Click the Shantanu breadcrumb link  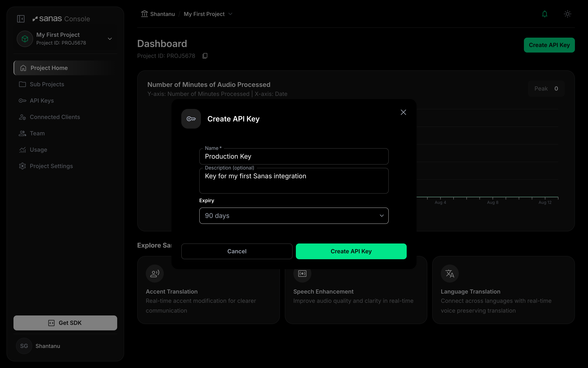coord(162,14)
